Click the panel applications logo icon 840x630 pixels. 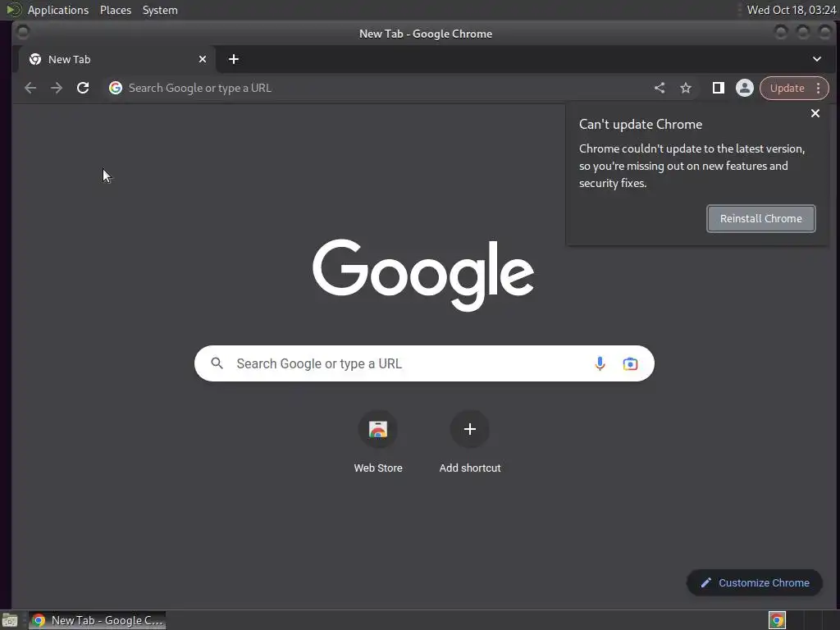tap(14, 10)
